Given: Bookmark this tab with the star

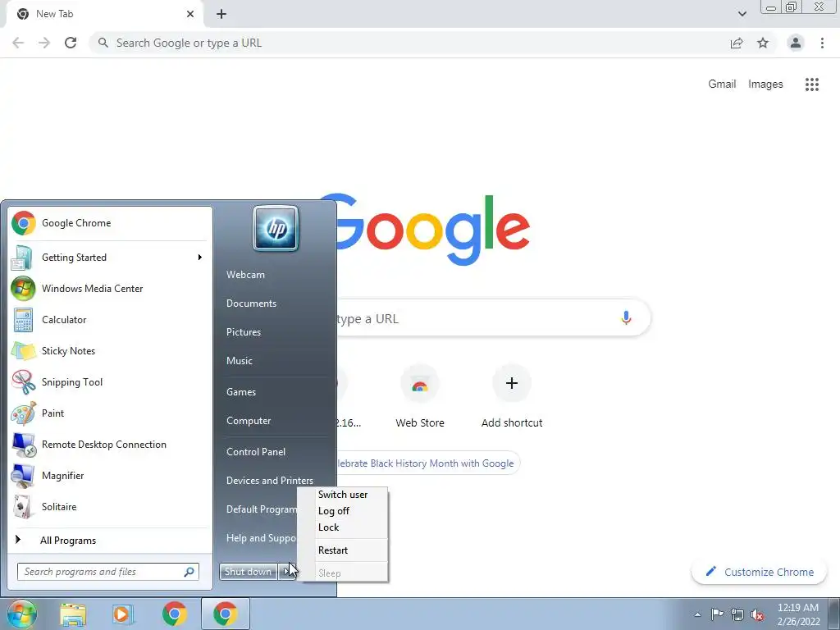Looking at the screenshot, I should (x=763, y=43).
